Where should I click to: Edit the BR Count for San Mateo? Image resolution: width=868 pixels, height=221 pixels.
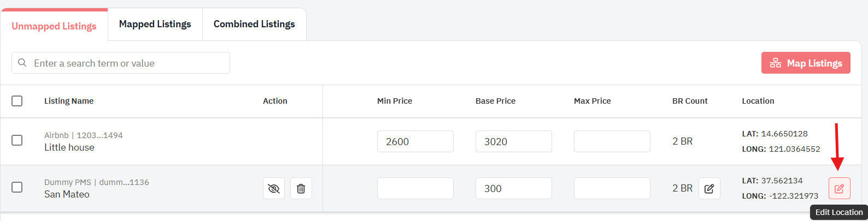[x=709, y=188]
